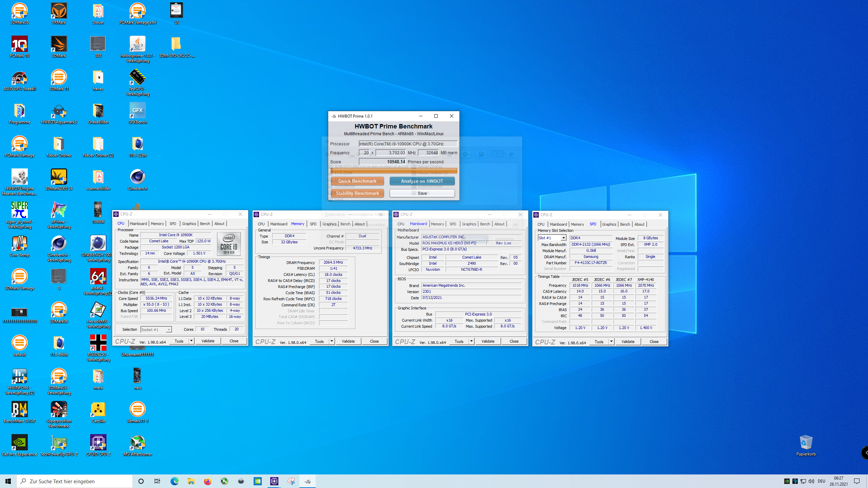Launch super_pi_mod shortcut

pos(19,216)
